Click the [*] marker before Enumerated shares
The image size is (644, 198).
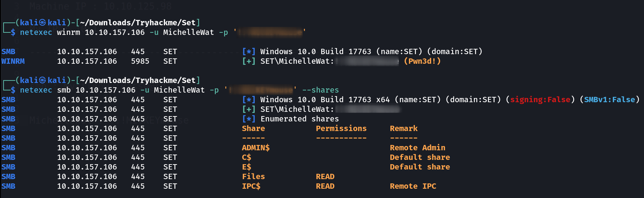pos(249,119)
